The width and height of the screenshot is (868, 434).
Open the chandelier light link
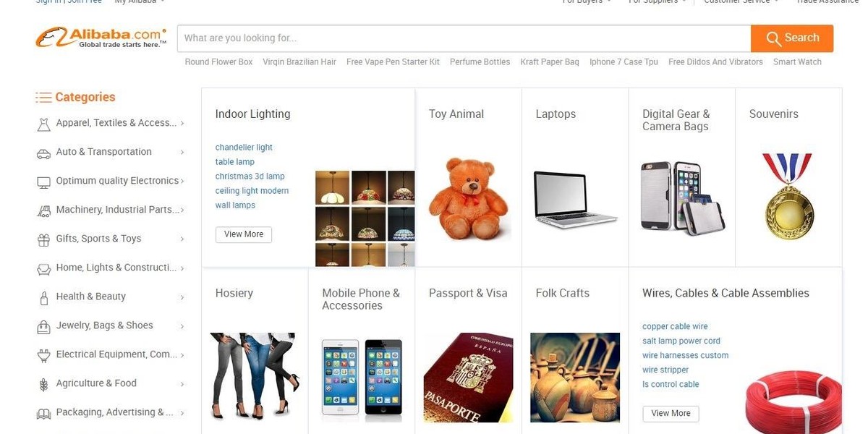click(244, 148)
